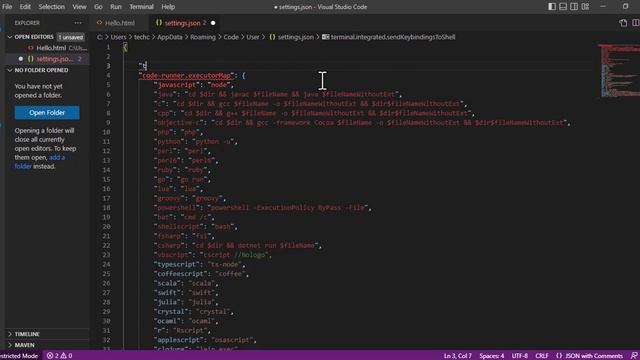
Task: Click the CRLF end-of-line indicator
Action: (542, 356)
